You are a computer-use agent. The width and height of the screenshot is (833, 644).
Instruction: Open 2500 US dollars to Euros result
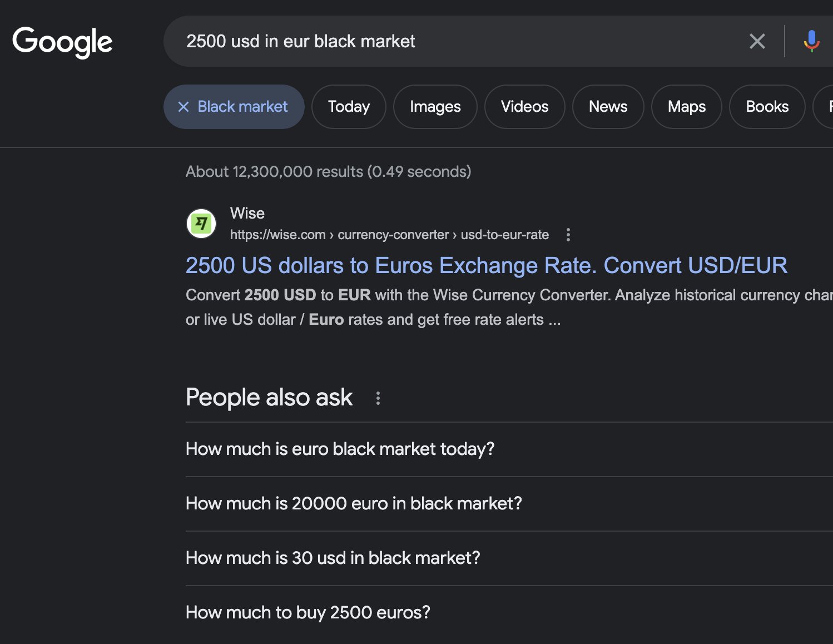487,265
